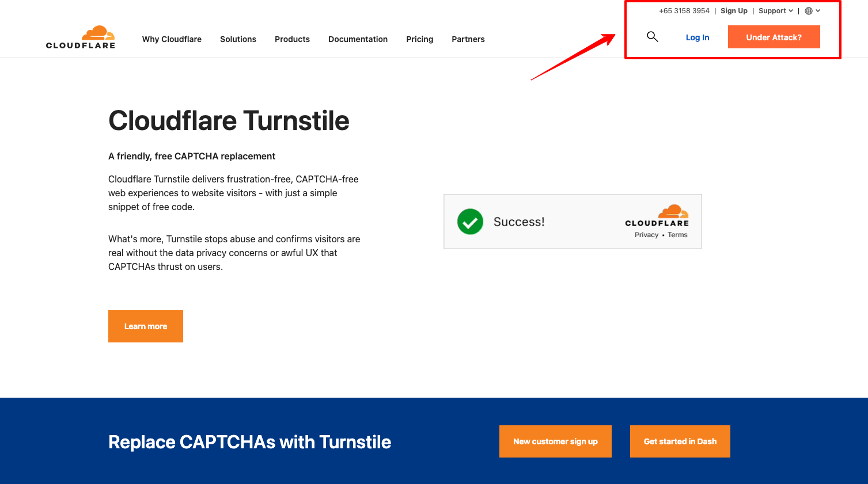Click Get started in Dash button
The height and width of the screenshot is (484, 868).
click(680, 441)
